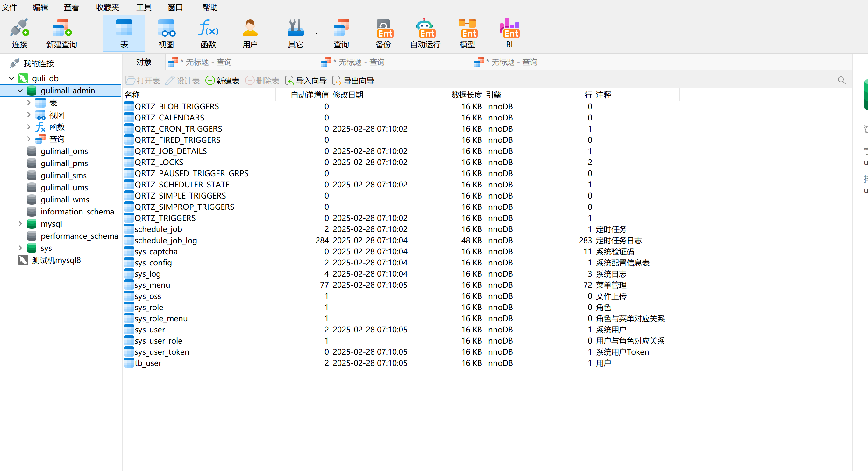Click the 导入向导 import wizard button
Viewport: 868px width, 471px height.
click(306, 81)
